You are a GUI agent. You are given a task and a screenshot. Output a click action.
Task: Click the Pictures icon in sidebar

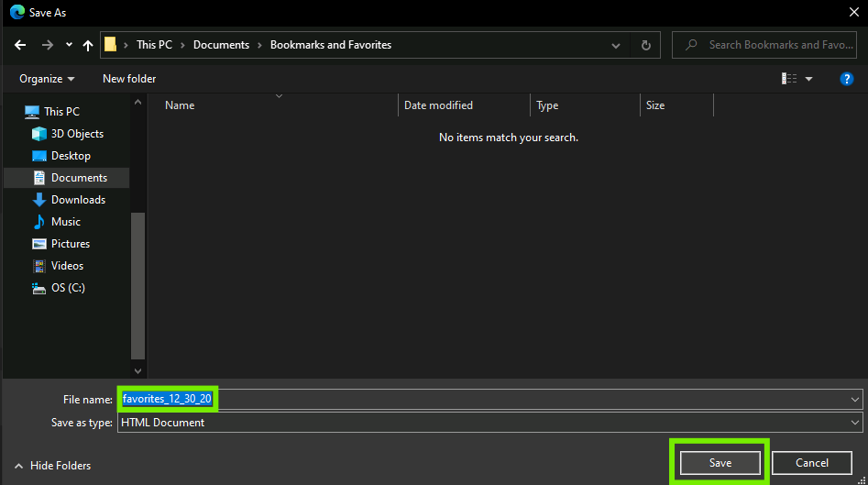pyautogui.click(x=38, y=244)
